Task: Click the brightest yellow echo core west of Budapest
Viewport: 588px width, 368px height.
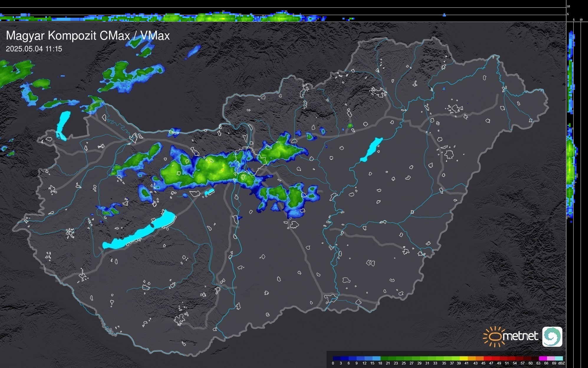Action: 222,170
